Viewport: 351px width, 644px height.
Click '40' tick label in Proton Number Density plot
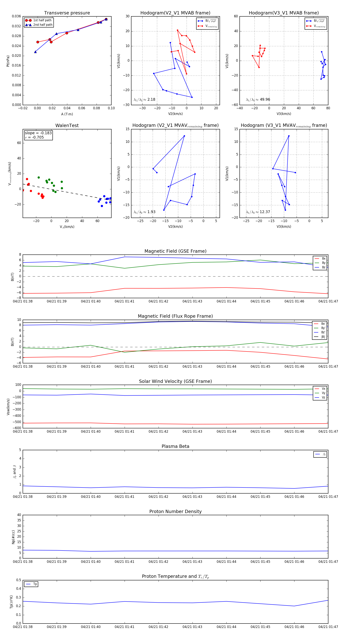click(x=19, y=515)
